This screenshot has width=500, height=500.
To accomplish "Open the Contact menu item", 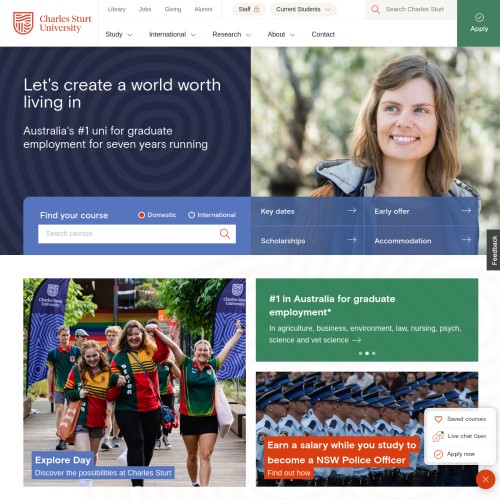I will click(x=323, y=34).
